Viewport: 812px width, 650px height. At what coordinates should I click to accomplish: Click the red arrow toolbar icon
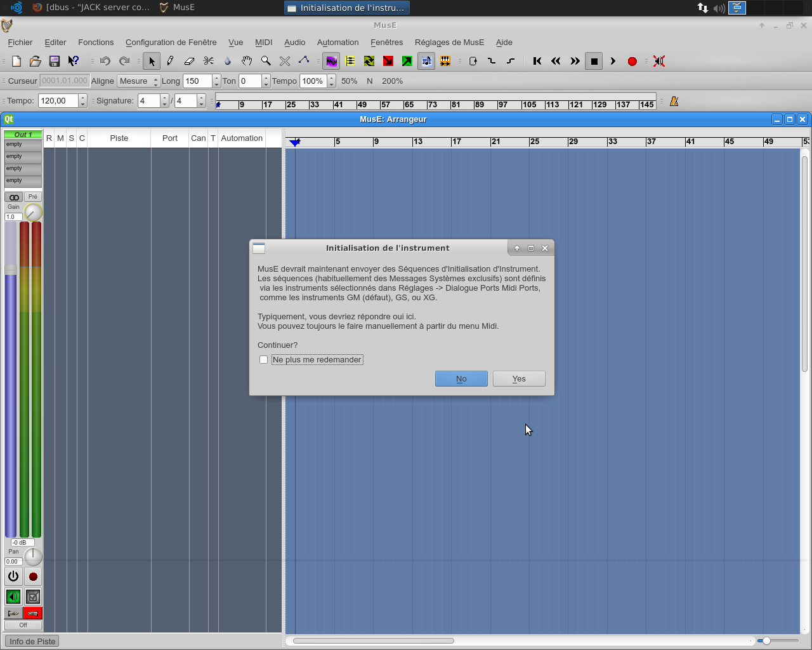(x=388, y=61)
